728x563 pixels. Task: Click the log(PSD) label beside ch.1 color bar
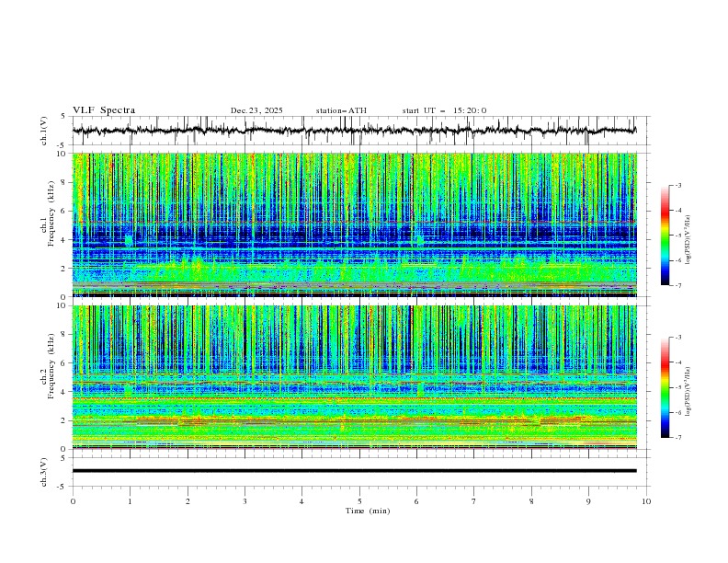tap(688, 240)
